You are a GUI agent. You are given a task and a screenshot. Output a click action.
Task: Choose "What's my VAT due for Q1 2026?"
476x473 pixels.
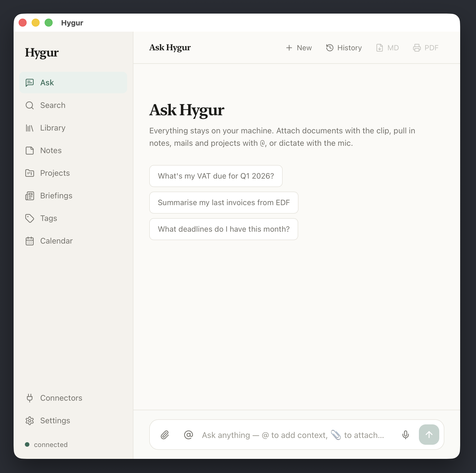(x=216, y=176)
